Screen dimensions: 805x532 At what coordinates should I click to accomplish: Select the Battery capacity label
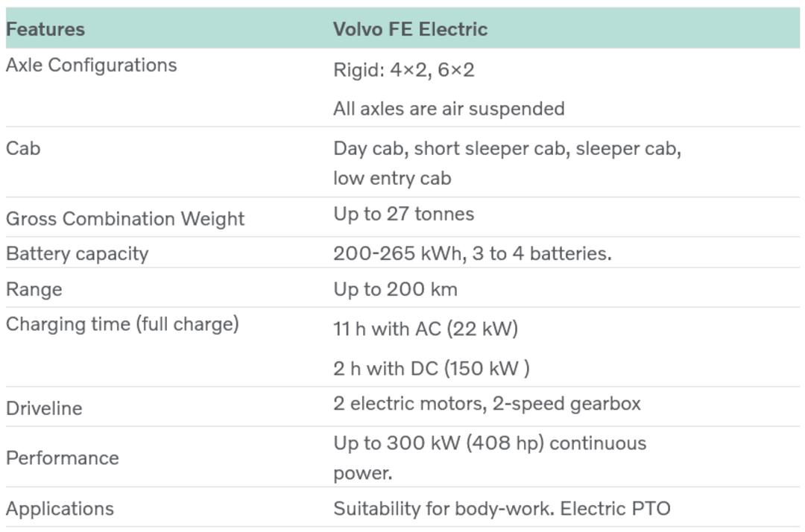tap(77, 253)
